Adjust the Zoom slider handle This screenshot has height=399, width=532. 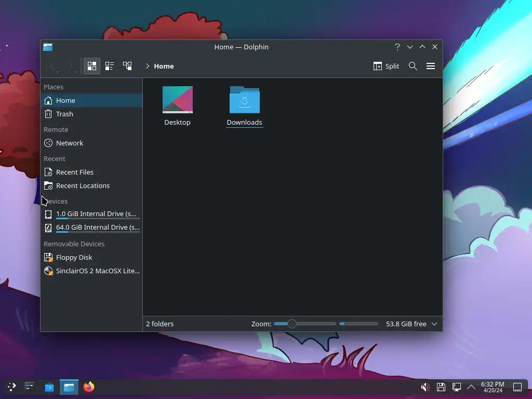292,324
